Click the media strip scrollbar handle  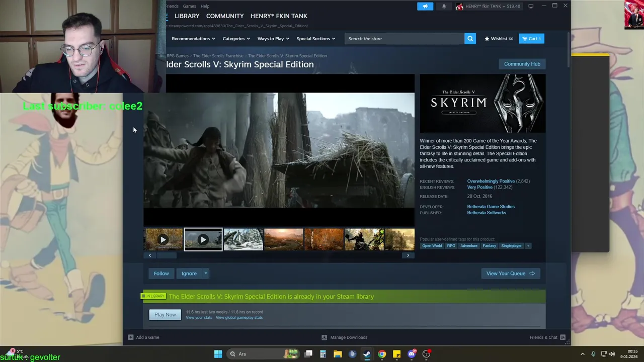tap(166, 255)
